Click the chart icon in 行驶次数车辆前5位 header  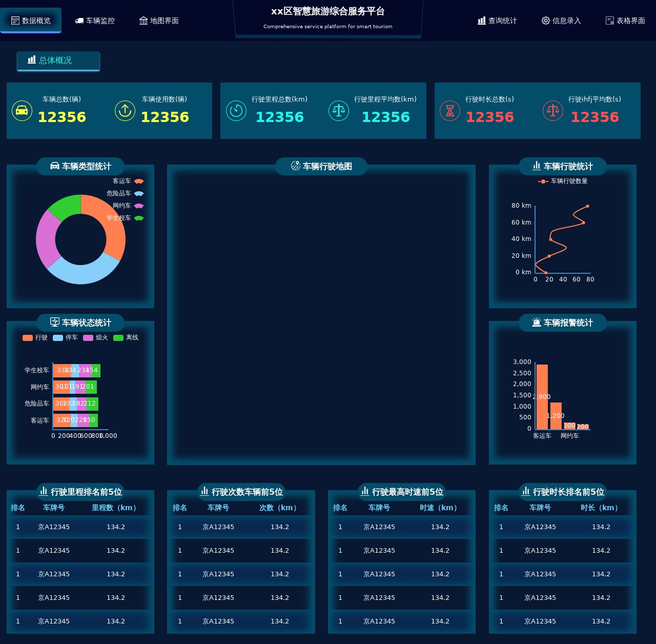[x=204, y=491]
